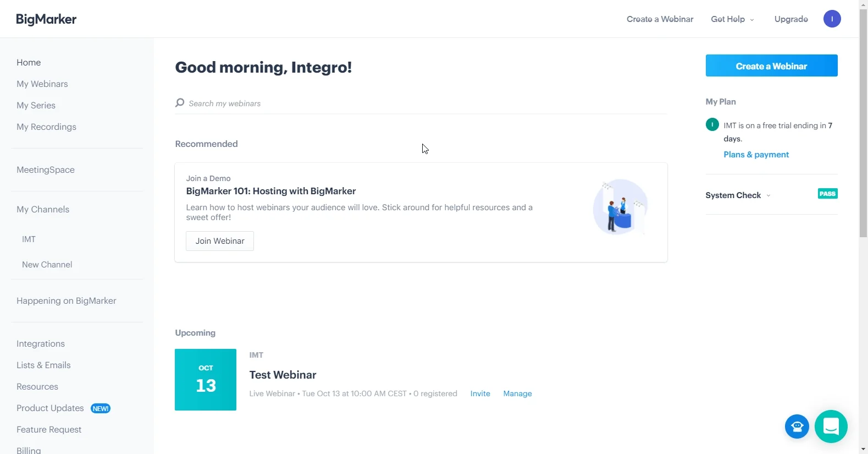Open BigMarker 101: Hosting with BigMarker

coord(271,191)
